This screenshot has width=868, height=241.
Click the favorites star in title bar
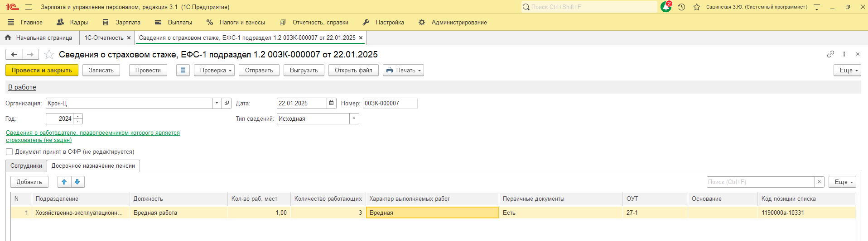pos(697,7)
